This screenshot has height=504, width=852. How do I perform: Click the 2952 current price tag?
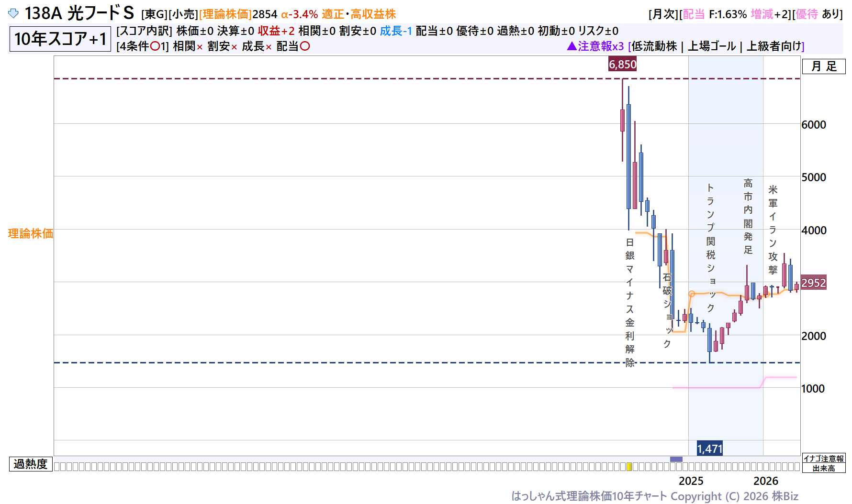pos(814,283)
